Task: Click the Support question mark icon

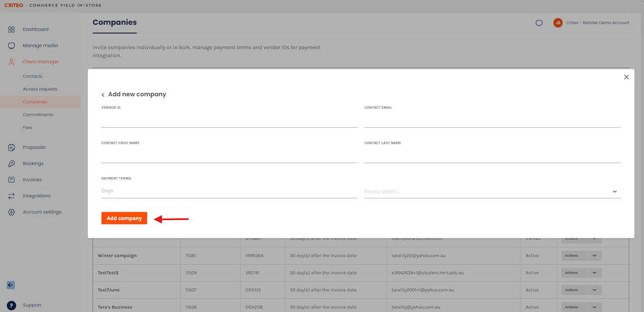Action: click(x=11, y=305)
